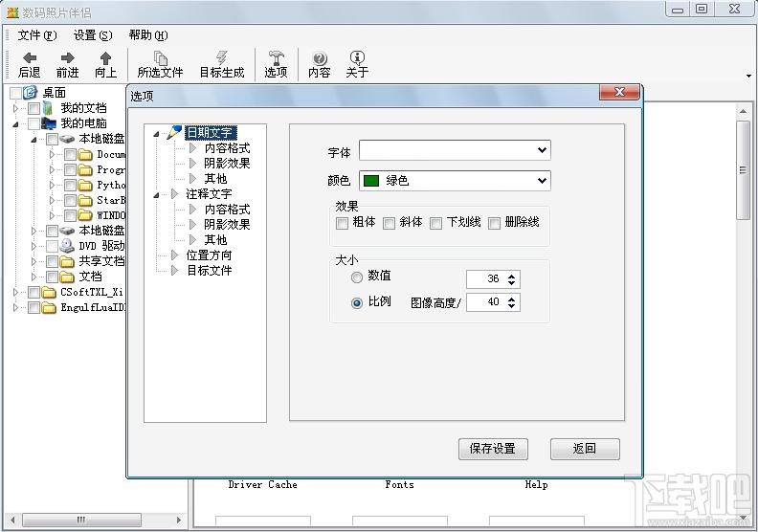
Task: Select 其他 under 日期文字
Action: coord(215,179)
